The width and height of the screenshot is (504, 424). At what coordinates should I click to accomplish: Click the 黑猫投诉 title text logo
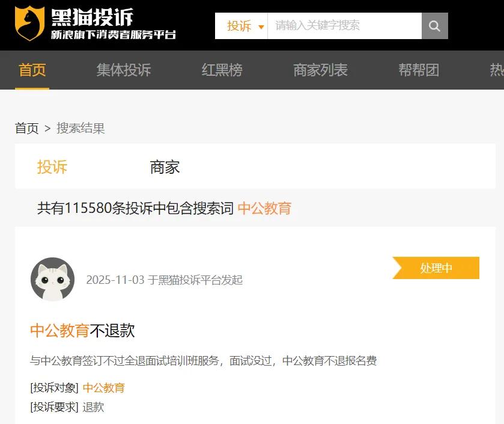93,17
